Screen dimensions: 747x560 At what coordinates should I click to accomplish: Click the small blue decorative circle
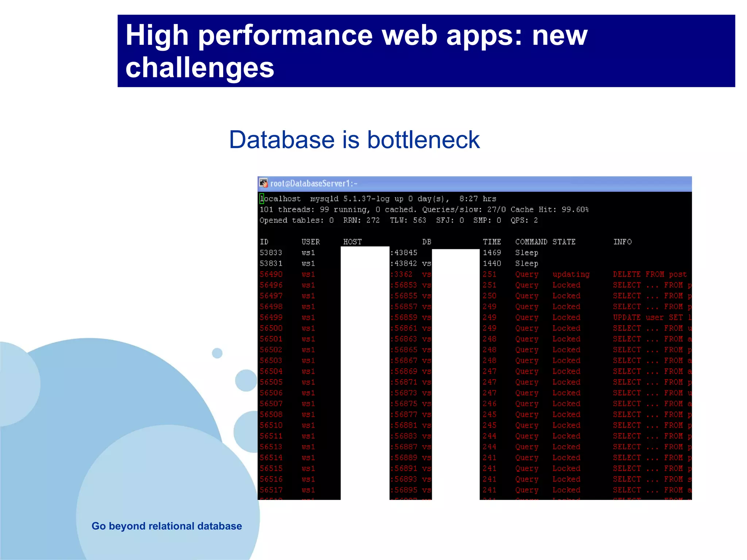point(217,353)
